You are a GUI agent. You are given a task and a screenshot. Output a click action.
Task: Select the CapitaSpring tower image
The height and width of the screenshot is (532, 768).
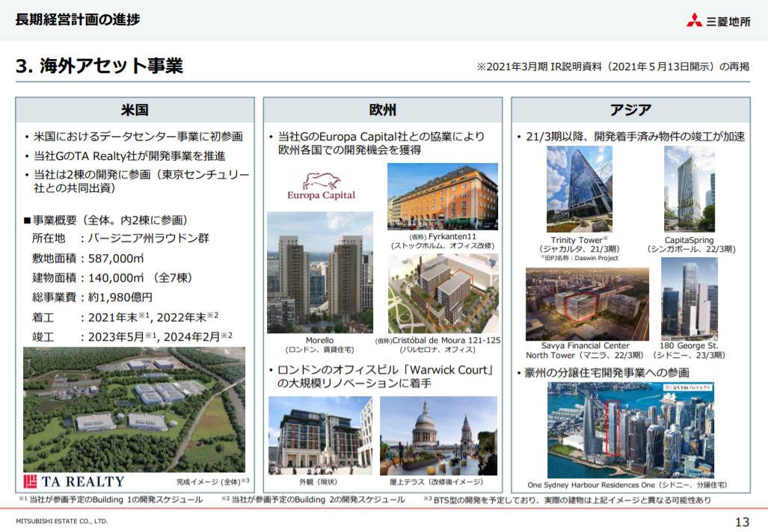(x=689, y=189)
